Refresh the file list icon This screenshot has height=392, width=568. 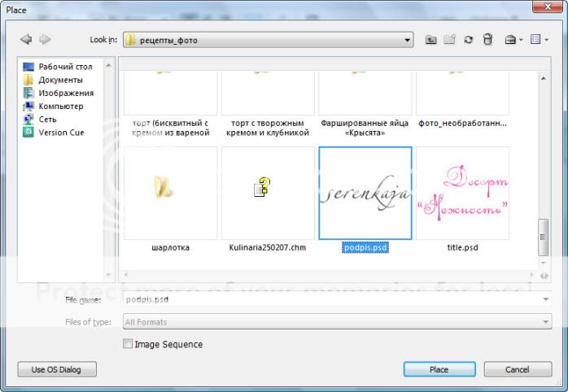[468, 39]
